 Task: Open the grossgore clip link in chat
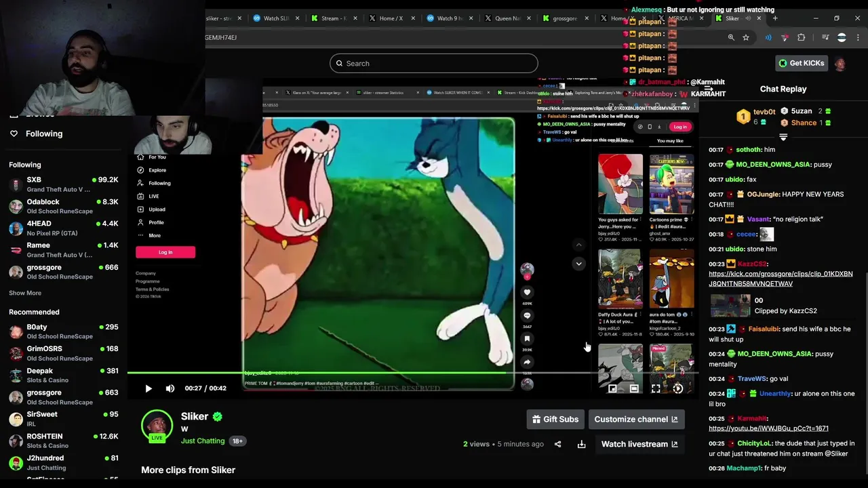(x=781, y=279)
